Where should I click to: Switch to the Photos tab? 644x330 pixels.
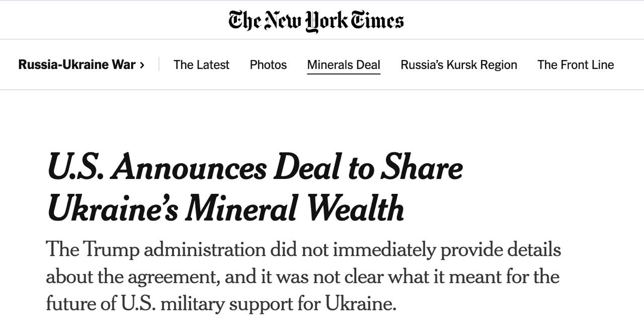coord(268,65)
